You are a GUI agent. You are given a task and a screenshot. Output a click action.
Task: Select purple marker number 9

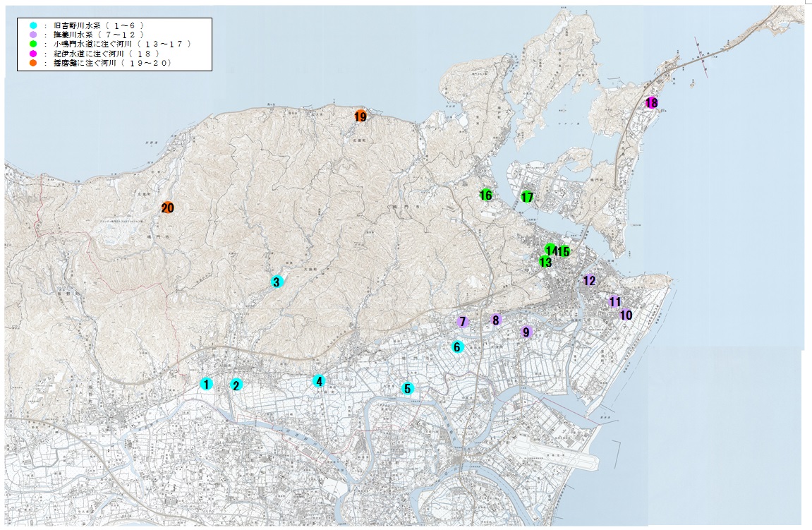(x=526, y=332)
